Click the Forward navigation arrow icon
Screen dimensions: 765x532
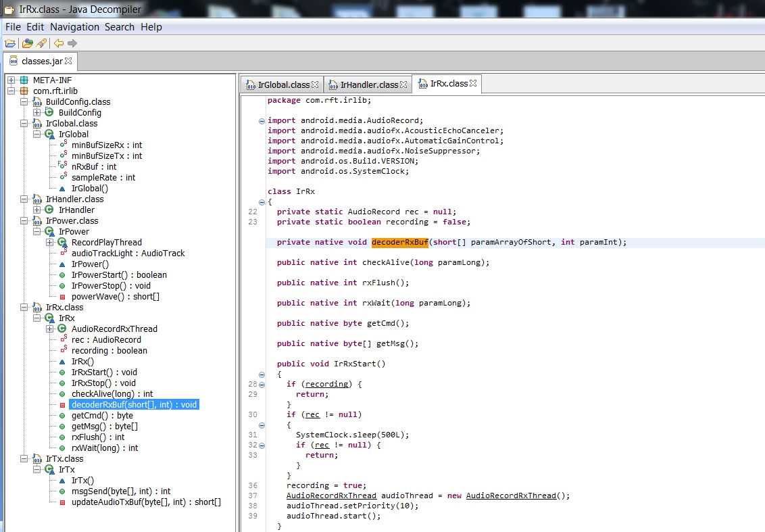click(x=72, y=43)
